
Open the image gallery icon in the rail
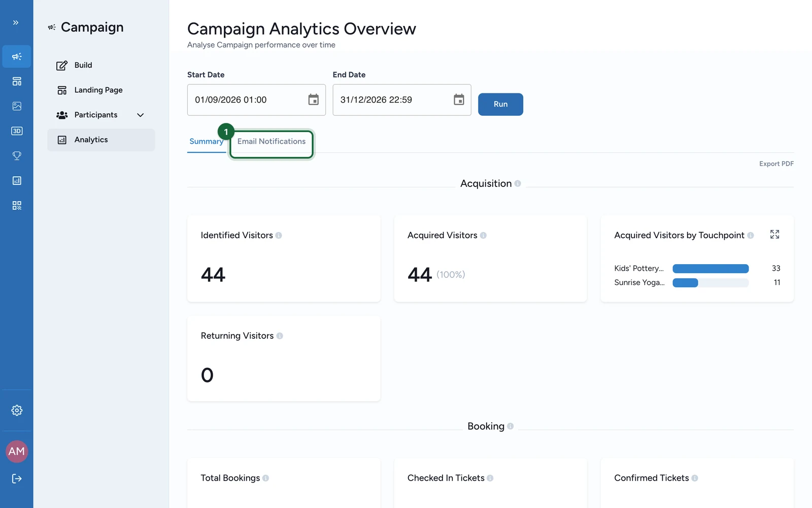(17, 106)
